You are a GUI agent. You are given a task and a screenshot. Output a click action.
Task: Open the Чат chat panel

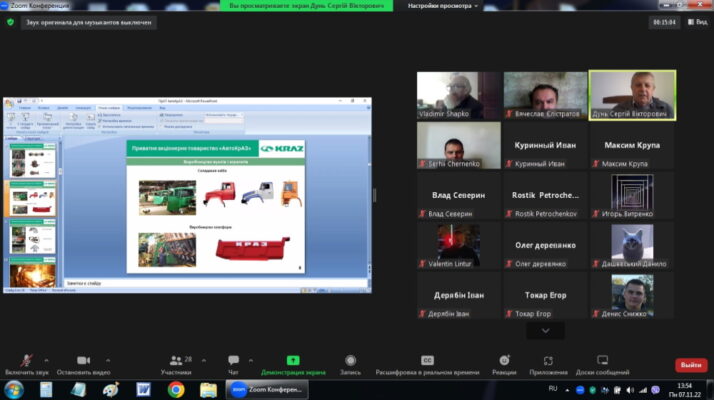click(233, 365)
